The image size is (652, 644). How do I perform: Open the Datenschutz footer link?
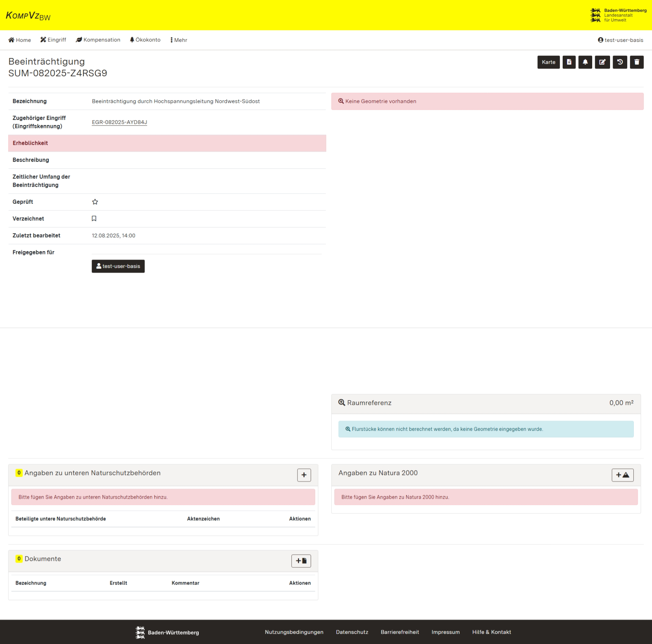[352, 632]
